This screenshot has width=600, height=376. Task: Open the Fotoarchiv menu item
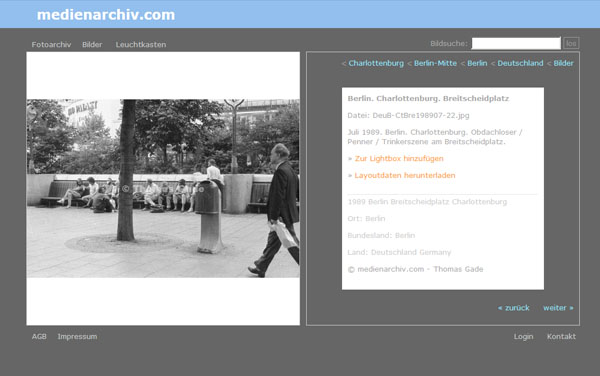pyautogui.click(x=51, y=45)
